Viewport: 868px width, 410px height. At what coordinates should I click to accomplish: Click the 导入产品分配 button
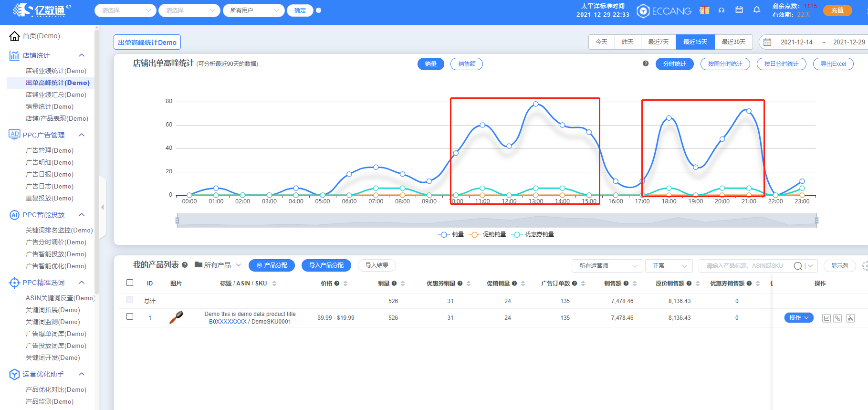coord(326,265)
